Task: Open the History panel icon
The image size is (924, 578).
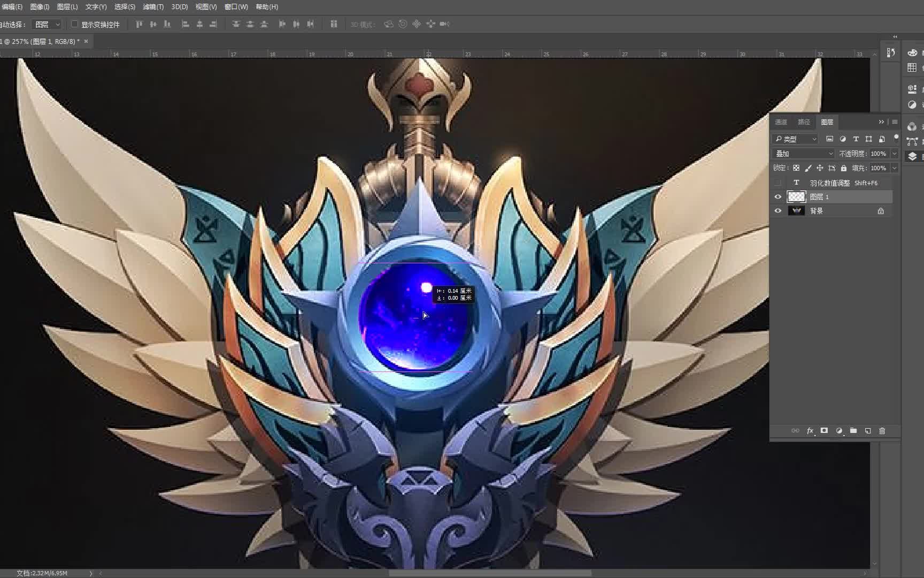Action: [891, 52]
